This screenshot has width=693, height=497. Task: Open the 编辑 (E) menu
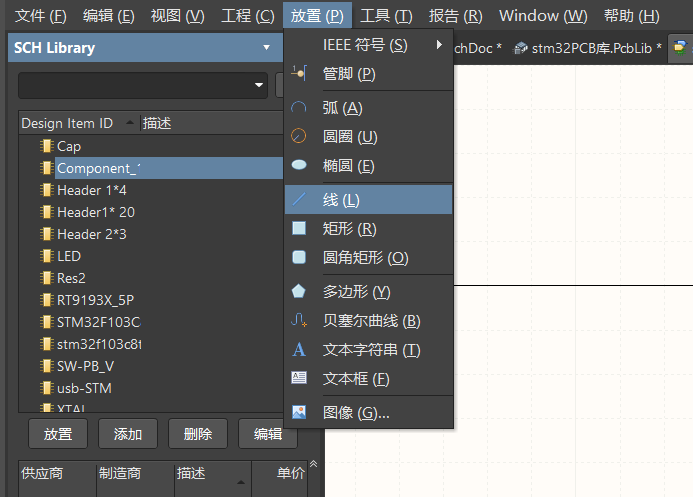[109, 16]
